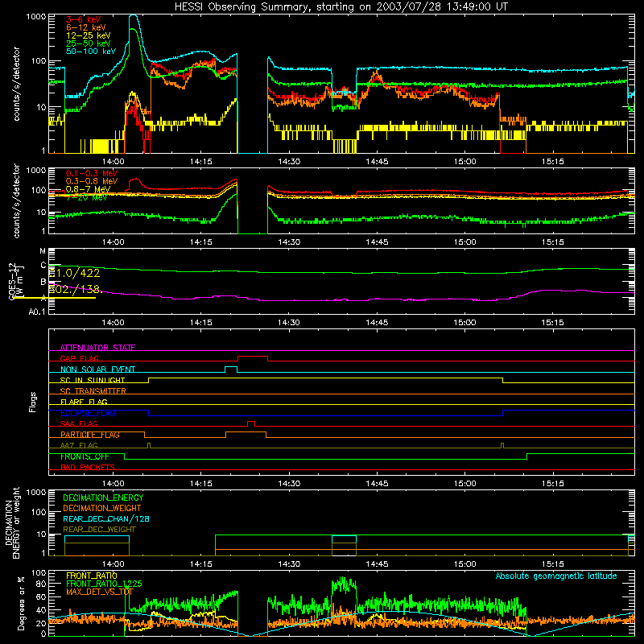
Task: Select the MAX_DET_VS_TOT legend label
Action: 100,592
